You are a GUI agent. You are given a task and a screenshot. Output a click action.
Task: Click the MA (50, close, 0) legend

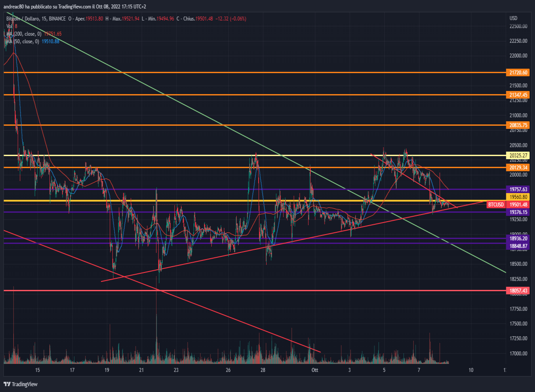tap(32, 41)
